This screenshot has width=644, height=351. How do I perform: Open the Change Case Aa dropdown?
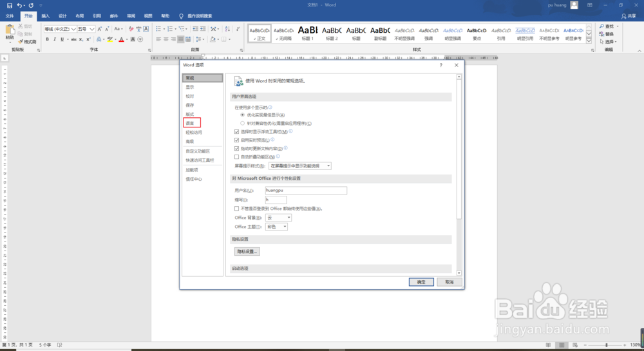(x=118, y=29)
